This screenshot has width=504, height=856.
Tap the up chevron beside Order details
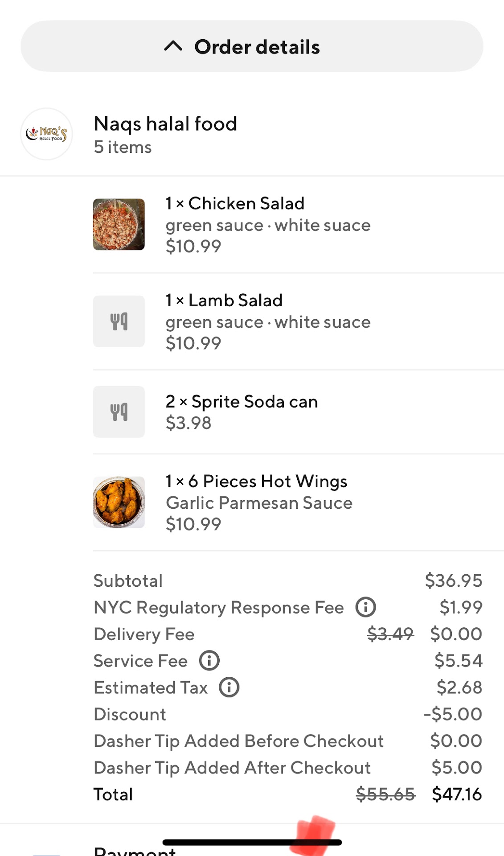pyautogui.click(x=173, y=46)
